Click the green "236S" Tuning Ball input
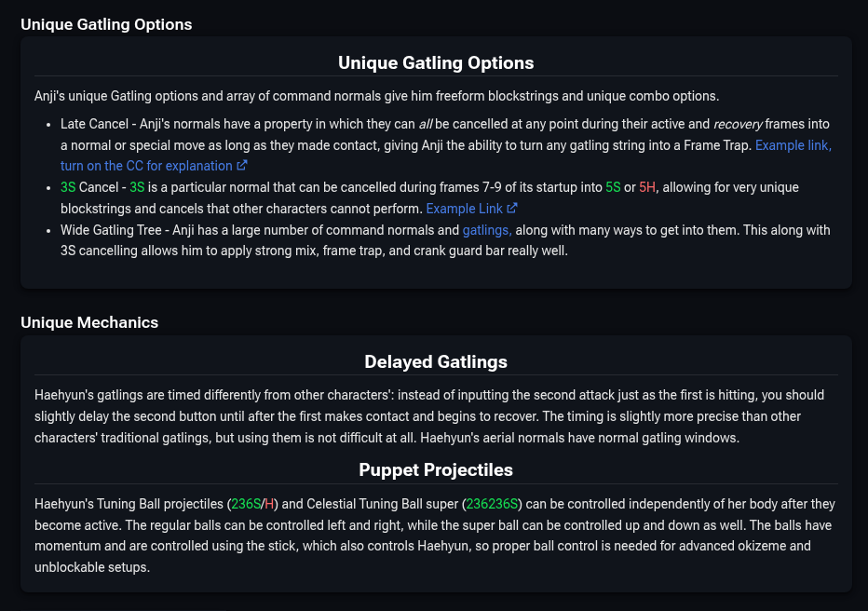Image resolution: width=868 pixels, height=611 pixels. click(246, 504)
